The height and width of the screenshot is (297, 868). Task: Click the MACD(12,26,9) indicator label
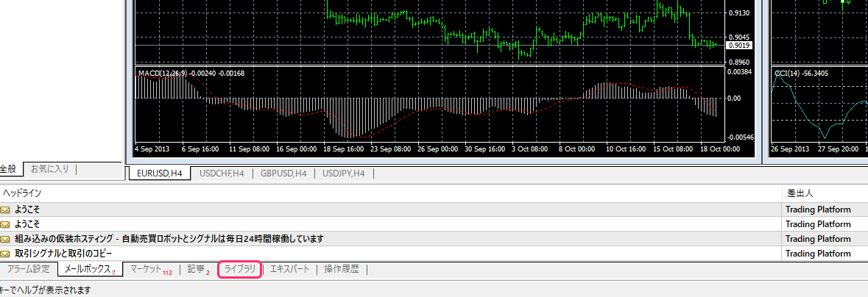pyautogui.click(x=163, y=74)
